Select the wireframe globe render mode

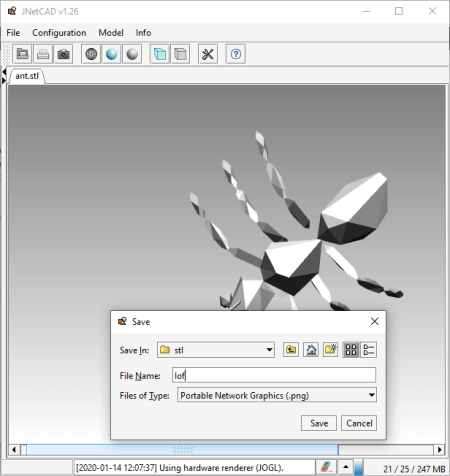point(91,54)
